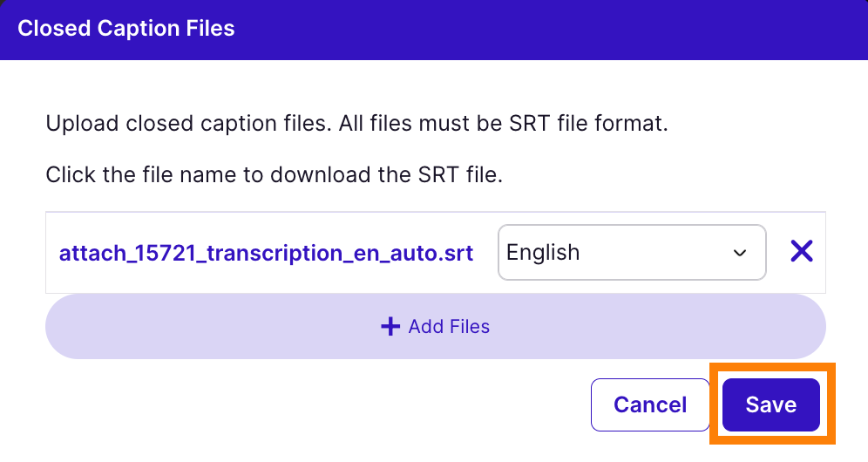Image resolution: width=868 pixels, height=462 pixels.
Task: Click the SRT file format instruction text
Action: pos(356,124)
